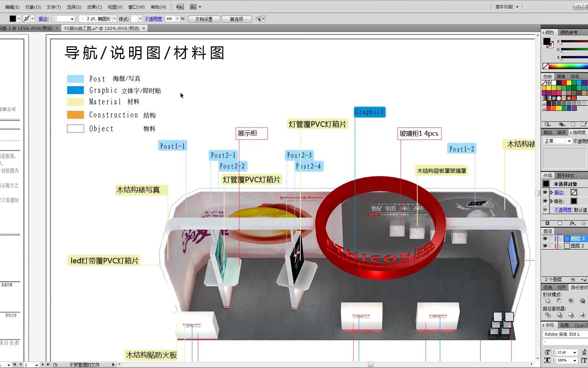The image size is (588, 368).
Task: Click the registration swatch in swatches panel
Action: tap(549, 83)
